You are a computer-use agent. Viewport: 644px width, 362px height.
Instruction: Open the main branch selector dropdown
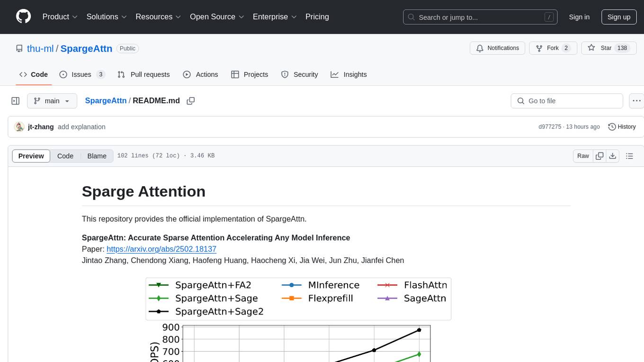tap(52, 101)
